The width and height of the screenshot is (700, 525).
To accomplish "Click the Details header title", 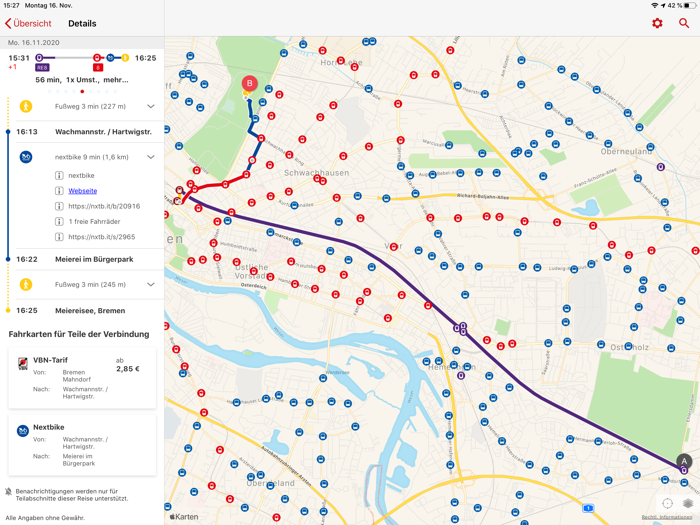I will tap(82, 24).
